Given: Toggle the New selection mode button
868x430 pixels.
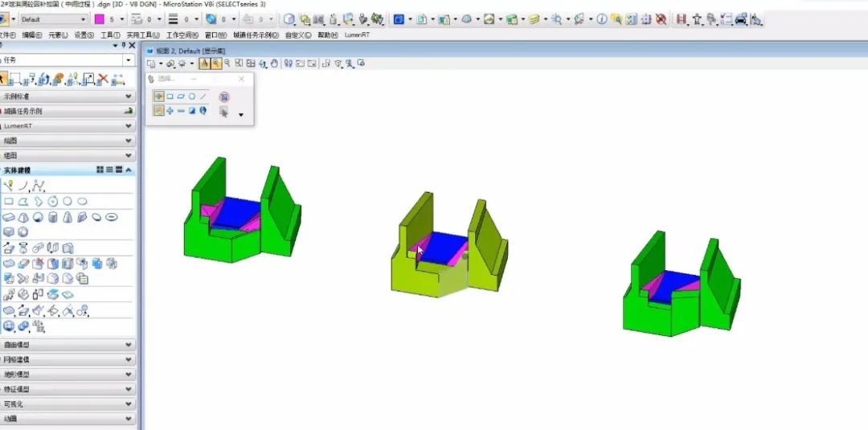Looking at the screenshot, I should tap(158, 111).
